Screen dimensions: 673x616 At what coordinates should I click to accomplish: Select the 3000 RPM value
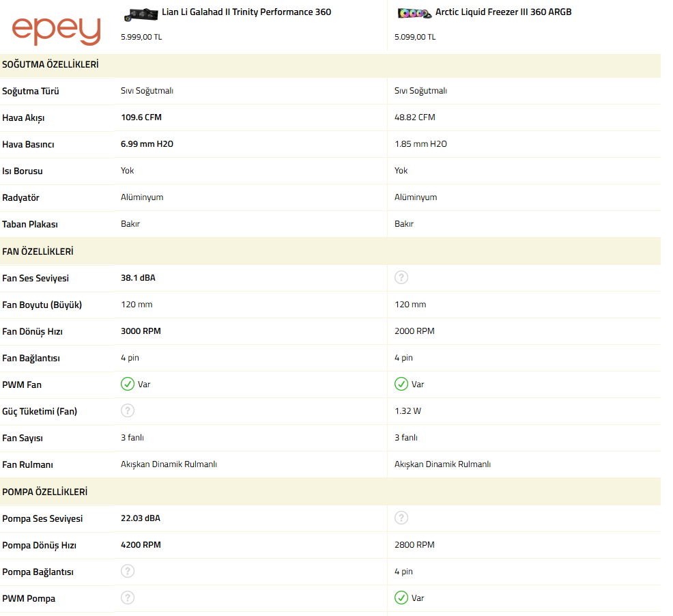pyautogui.click(x=141, y=331)
